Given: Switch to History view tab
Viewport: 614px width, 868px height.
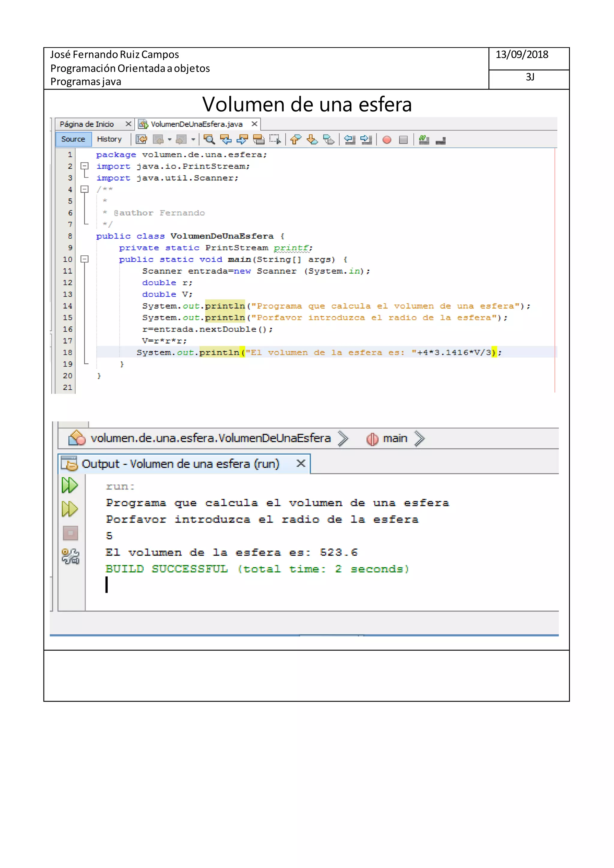Looking at the screenshot, I should click(x=109, y=139).
